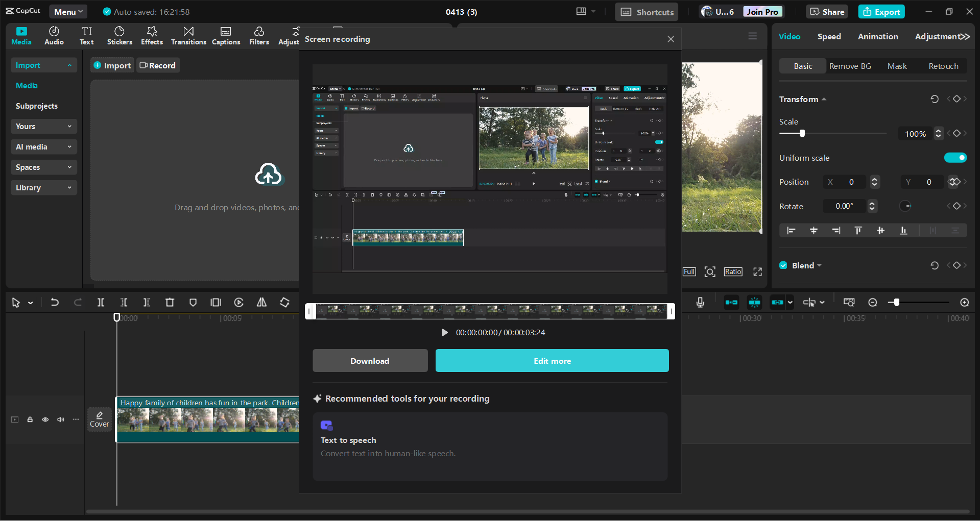Switch to the Speed tab
980x521 pixels.
pyautogui.click(x=829, y=36)
